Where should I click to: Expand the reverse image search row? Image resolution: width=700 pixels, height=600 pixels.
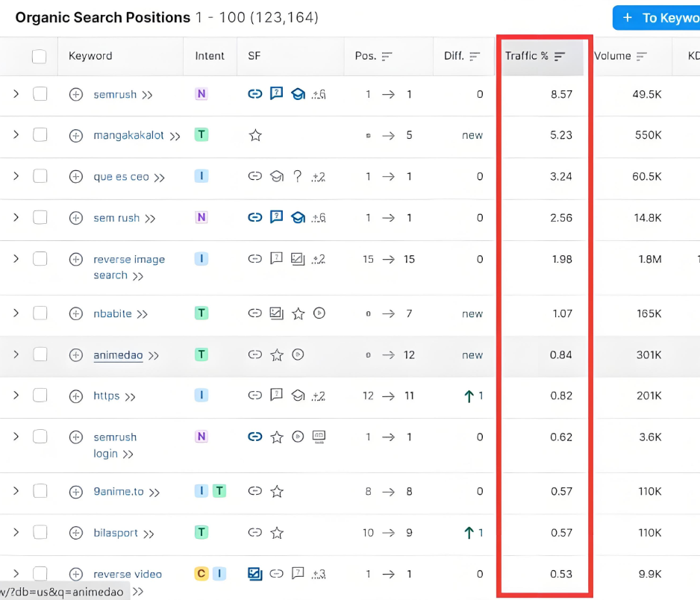point(16,258)
